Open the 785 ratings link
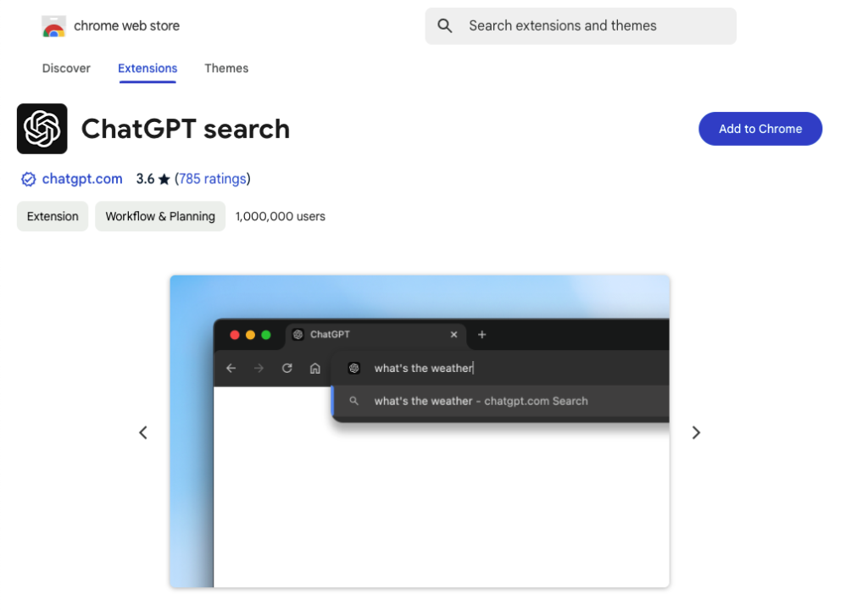Viewport: 868px width, 611px height. coord(212,179)
